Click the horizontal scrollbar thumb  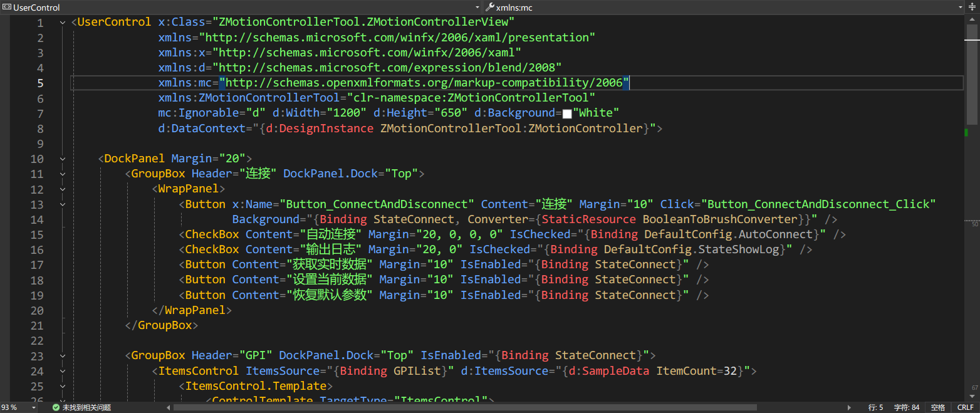(x=464, y=407)
